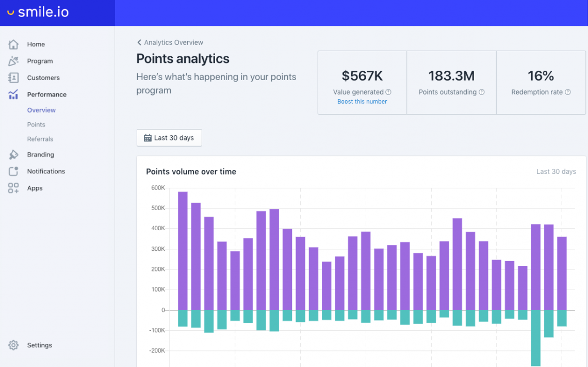Open the Last 30 days date picker
The height and width of the screenshot is (367, 588).
tap(169, 138)
